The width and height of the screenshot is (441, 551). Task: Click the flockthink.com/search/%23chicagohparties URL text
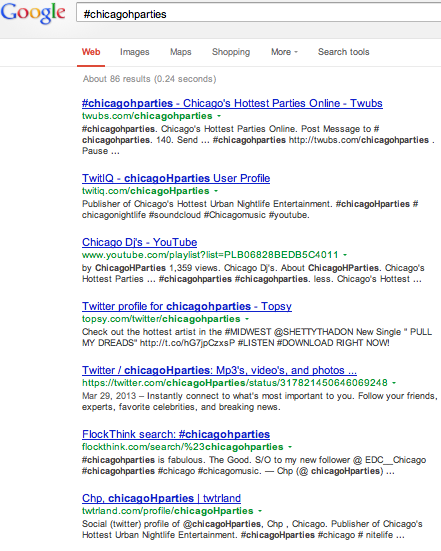182,447
